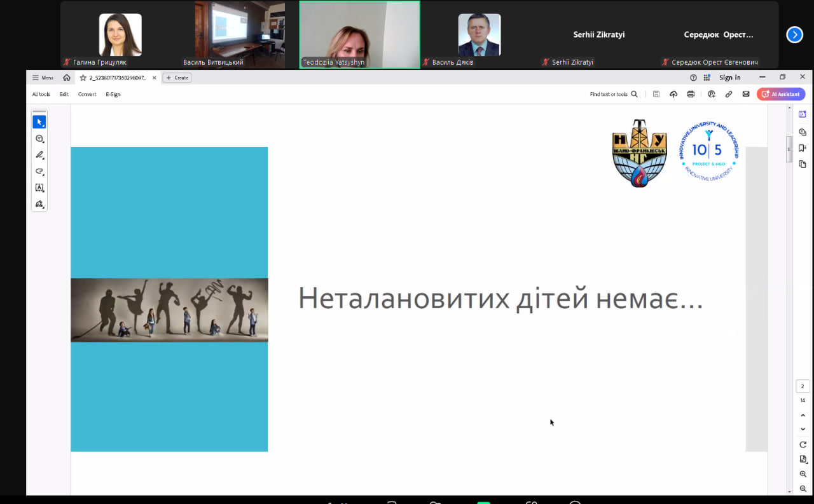
Task: Rotate the page clockwise
Action: click(803, 444)
